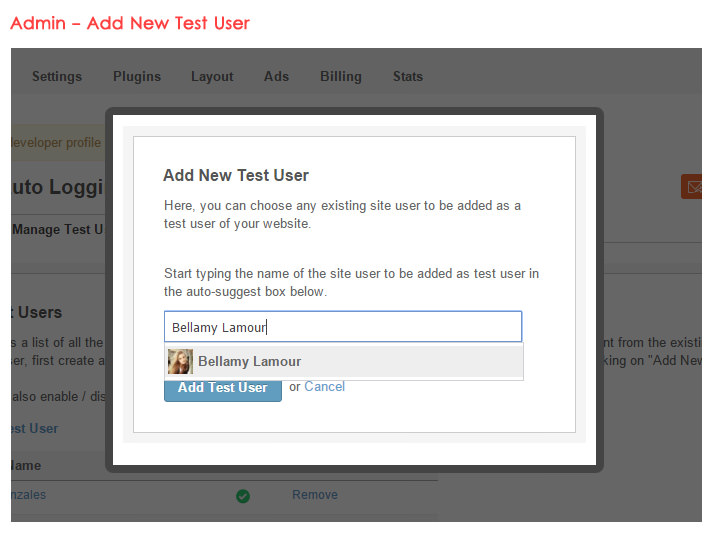Image resolution: width=715 pixels, height=538 pixels.
Task: Click the Add New Test User link behind dialog
Action: coord(35,428)
